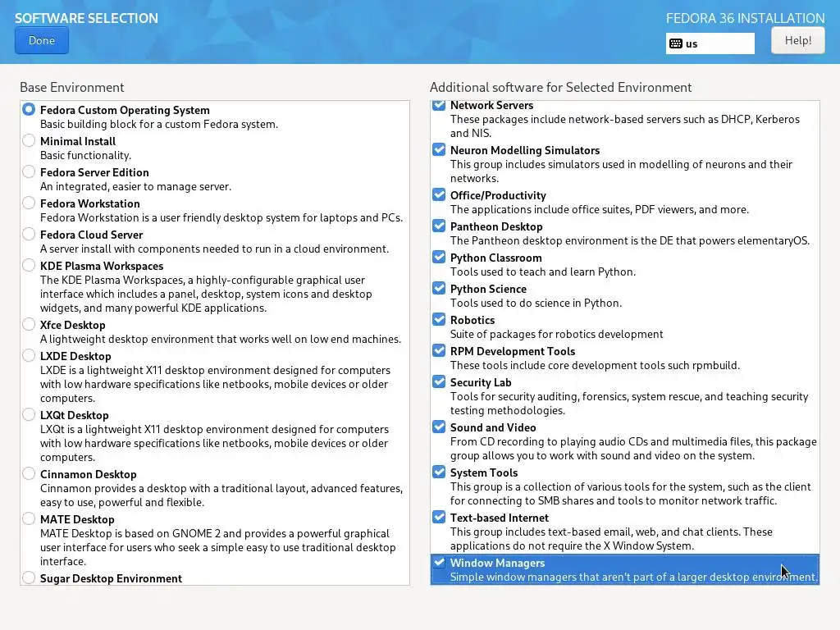Click the us keyboard layout indicator
The height and width of the screenshot is (630, 840).
pos(710,44)
